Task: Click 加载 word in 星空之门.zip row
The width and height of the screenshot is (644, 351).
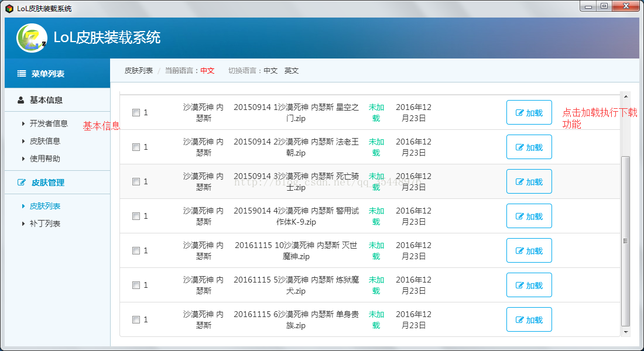Action: click(535, 113)
